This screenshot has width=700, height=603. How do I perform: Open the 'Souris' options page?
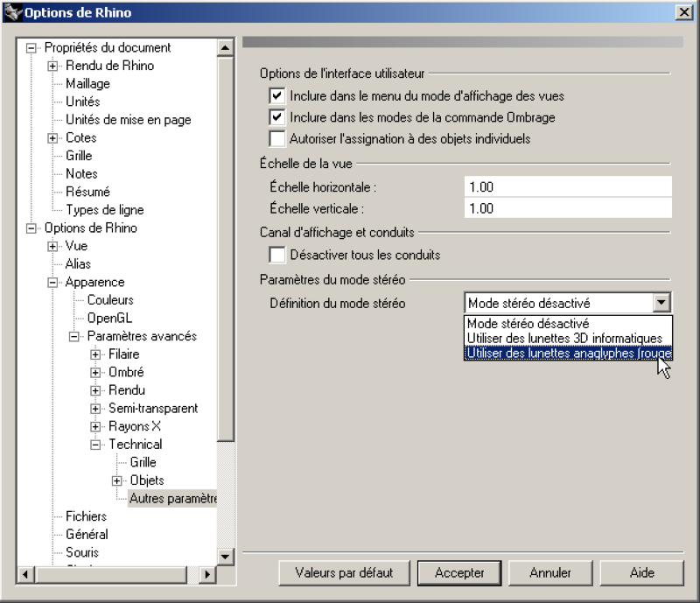coord(82,552)
